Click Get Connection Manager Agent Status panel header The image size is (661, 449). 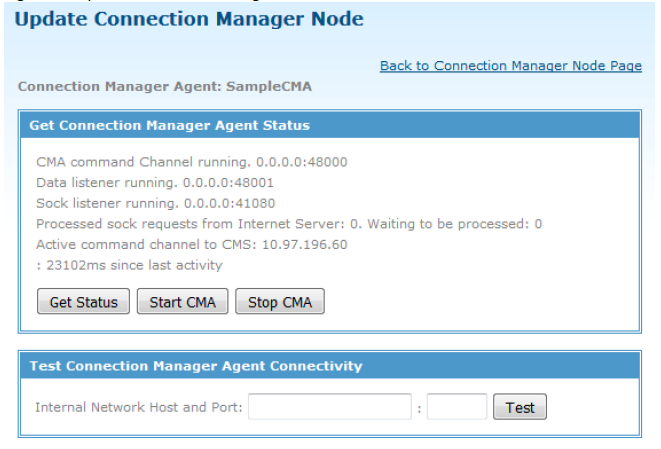(x=330, y=125)
